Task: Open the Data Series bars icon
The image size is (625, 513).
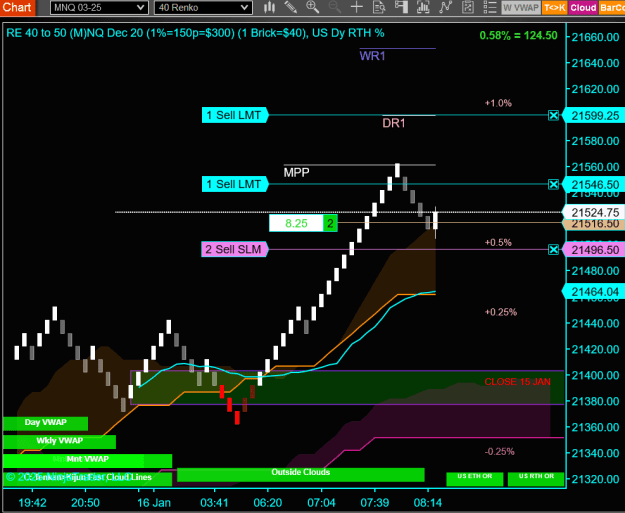Action: point(423,7)
